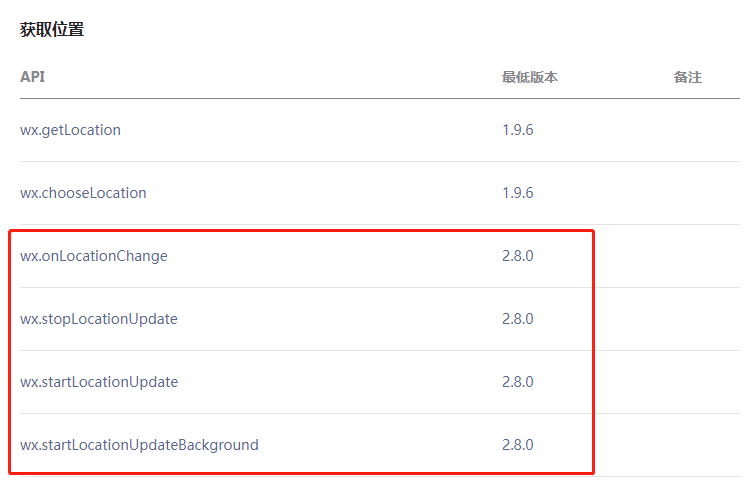Click version 2.8.0 in the wx.stopLocationUpdate row

pos(517,319)
